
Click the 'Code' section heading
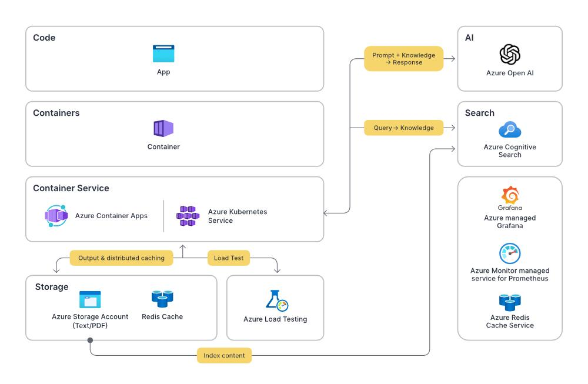(44, 38)
